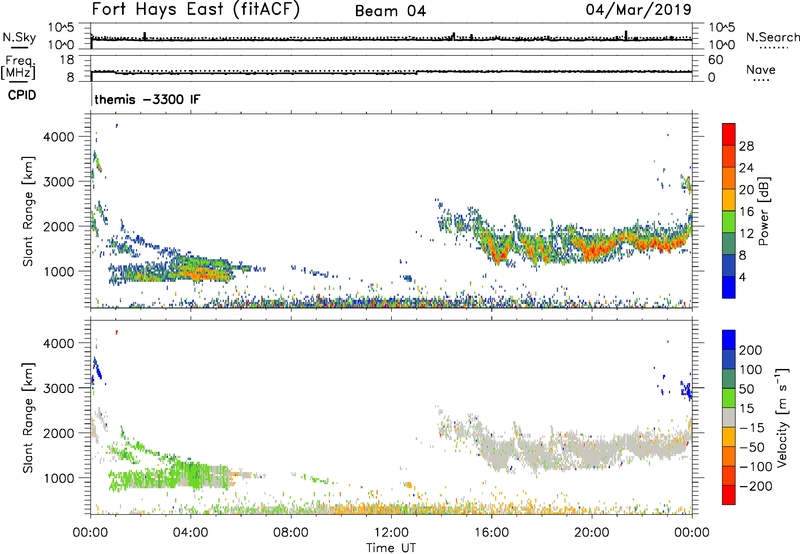Click the 'Power [dB]' colorbar label
This screenshot has width=800, height=554.
pyautogui.click(x=763, y=211)
